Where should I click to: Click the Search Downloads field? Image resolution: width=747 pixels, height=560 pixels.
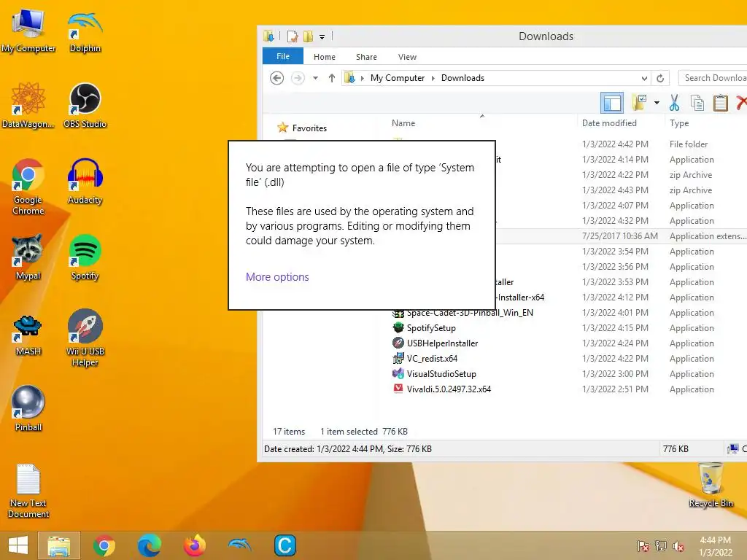[x=713, y=78]
